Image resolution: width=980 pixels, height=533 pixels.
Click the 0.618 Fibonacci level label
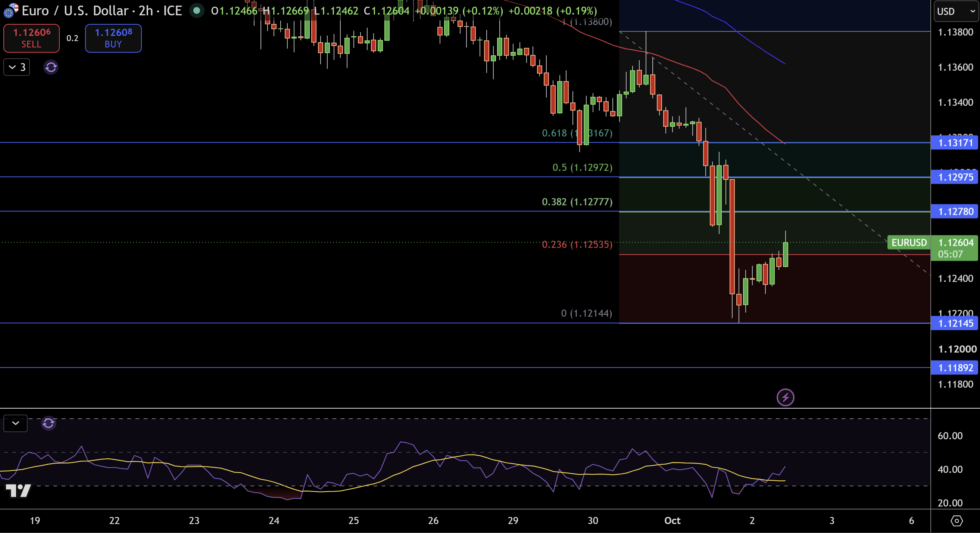[577, 133]
